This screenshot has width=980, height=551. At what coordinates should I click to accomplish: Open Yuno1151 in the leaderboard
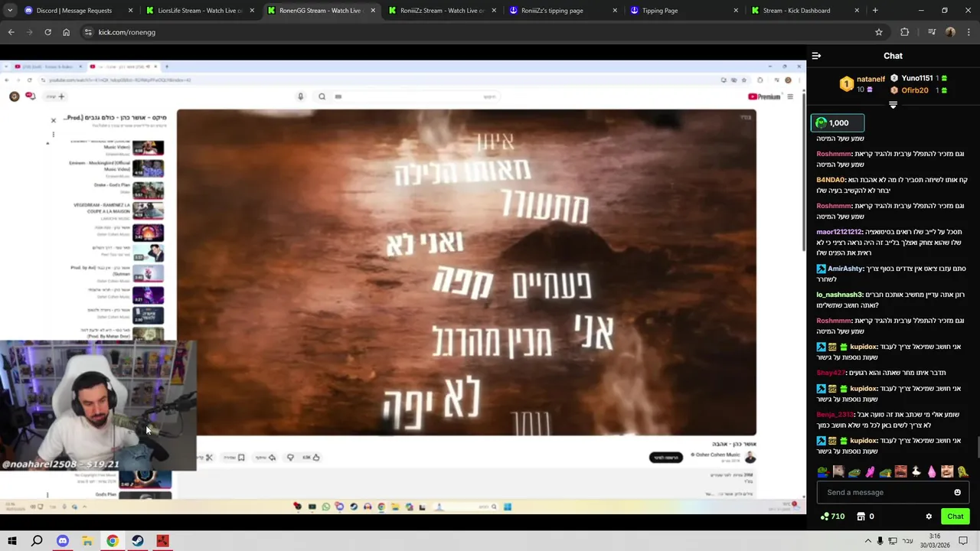(916, 78)
